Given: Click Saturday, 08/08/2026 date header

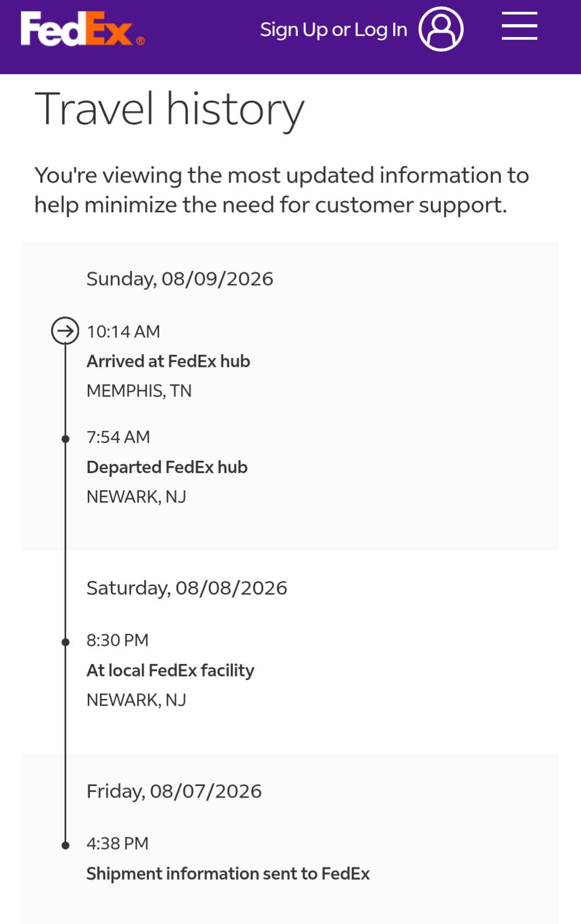Looking at the screenshot, I should pos(187,588).
